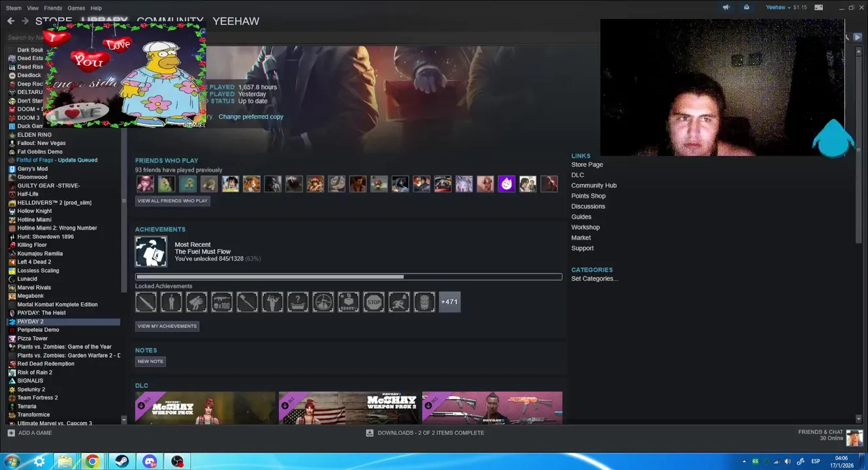Open the Steam menu
The width and height of the screenshot is (868, 470).
click(x=14, y=8)
